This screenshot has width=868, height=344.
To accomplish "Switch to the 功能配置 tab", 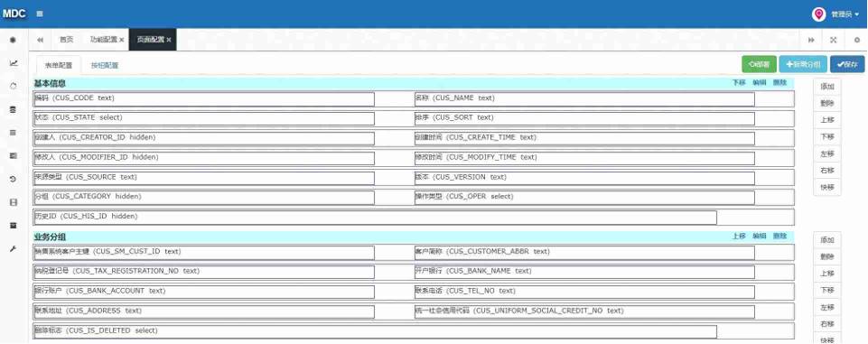I will point(104,40).
